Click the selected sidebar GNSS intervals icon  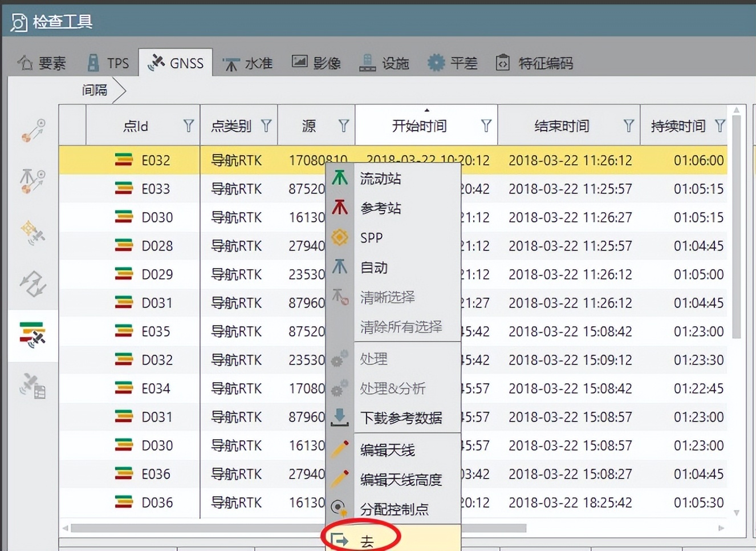(x=33, y=335)
